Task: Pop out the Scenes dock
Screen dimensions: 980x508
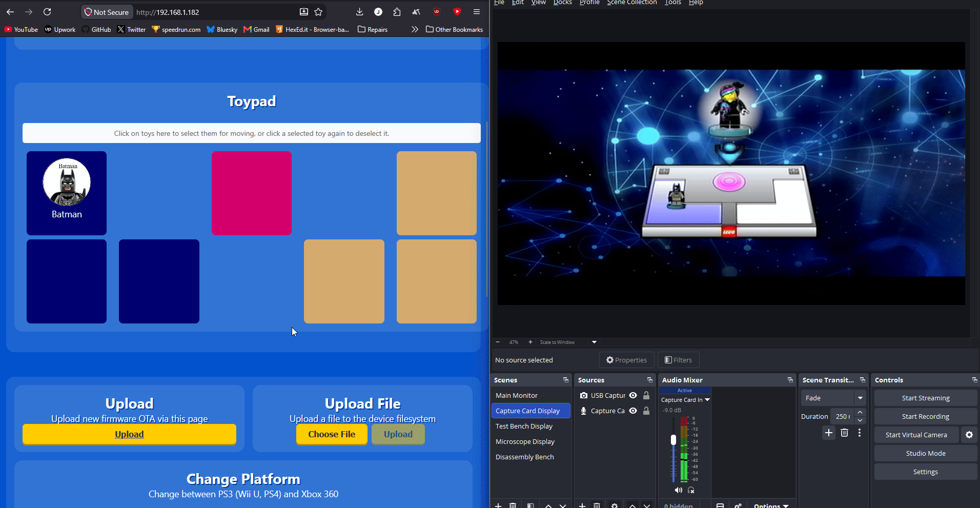Action: (566, 380)
